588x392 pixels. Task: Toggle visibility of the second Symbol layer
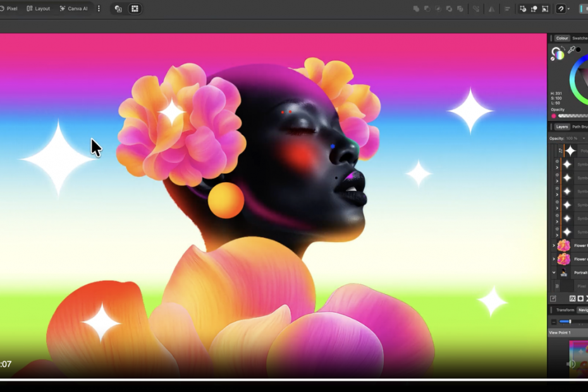click(x=557, y=175)
